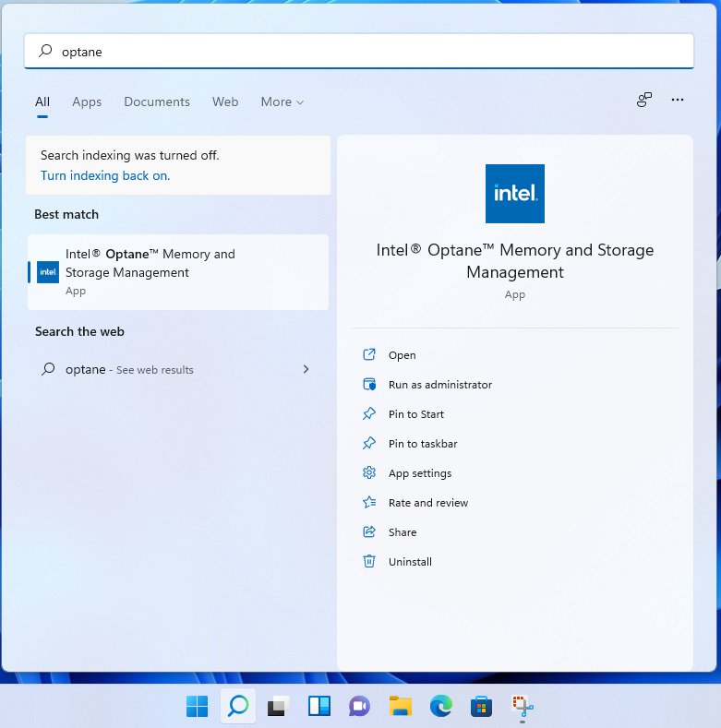
Task: Open Microsoft Store from the taskbar
Action: pos(481,707)
